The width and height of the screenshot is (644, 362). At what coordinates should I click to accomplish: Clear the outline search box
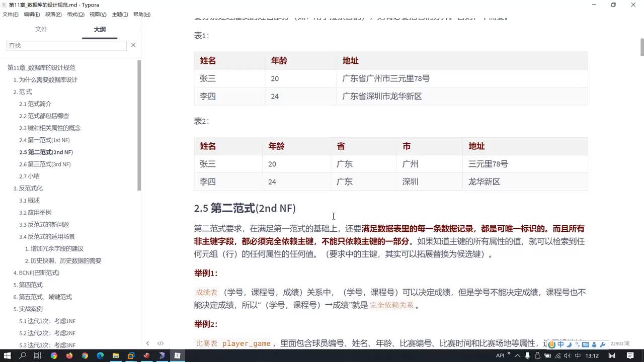(x=133, y=45)
